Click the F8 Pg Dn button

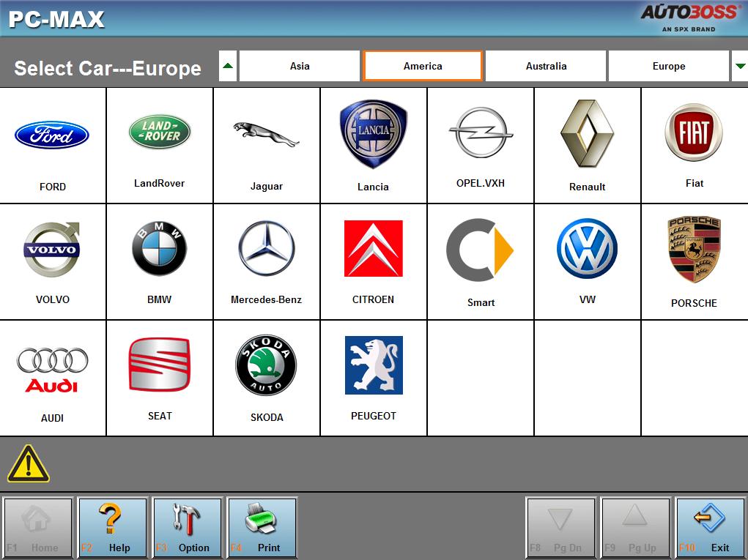tap(560, 528)
